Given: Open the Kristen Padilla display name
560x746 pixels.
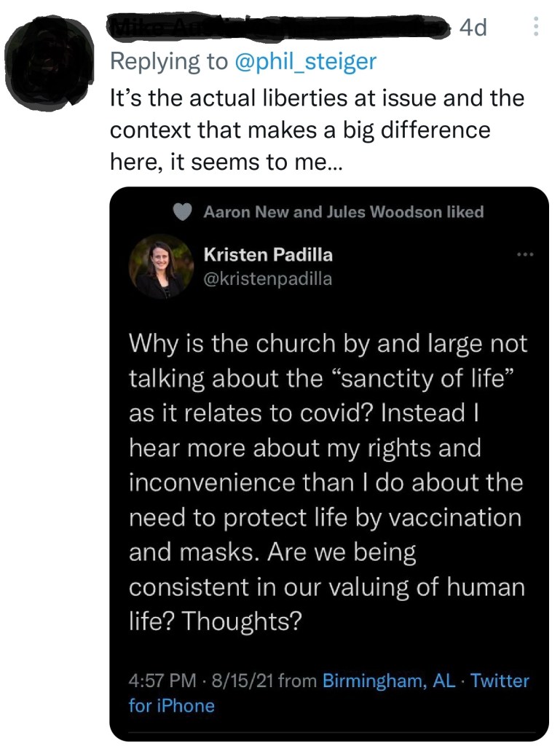Looking at the screenshot, I should coord(268,255).
